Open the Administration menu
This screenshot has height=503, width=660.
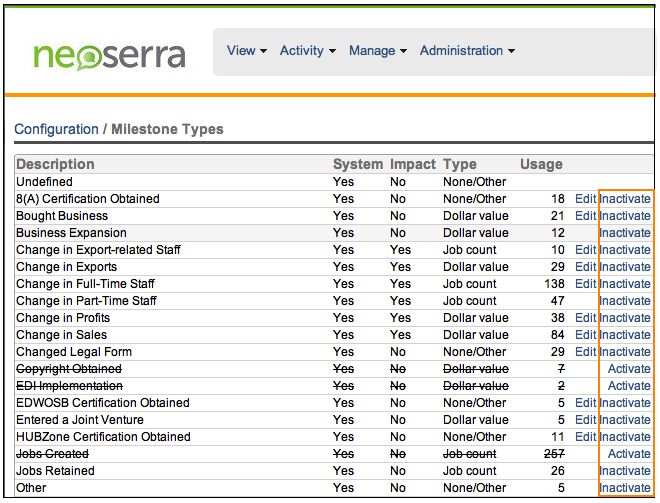coord(467,51)
